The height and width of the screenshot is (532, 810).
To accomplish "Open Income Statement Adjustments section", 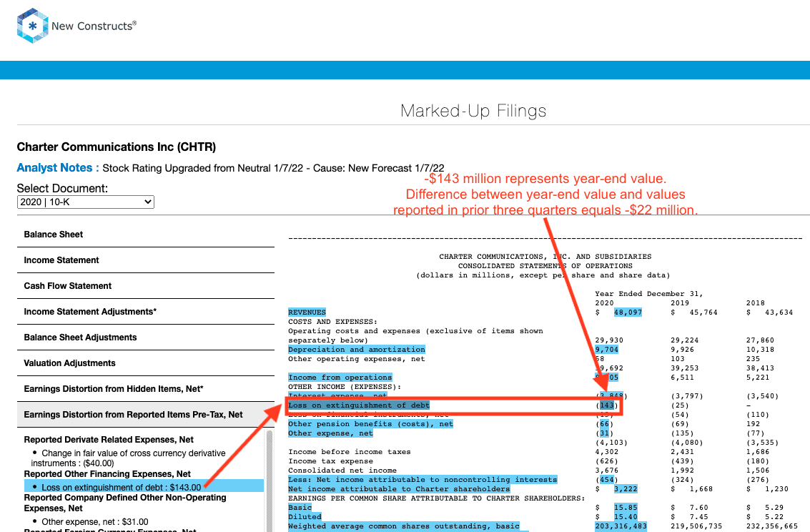I will click(146, 312).
